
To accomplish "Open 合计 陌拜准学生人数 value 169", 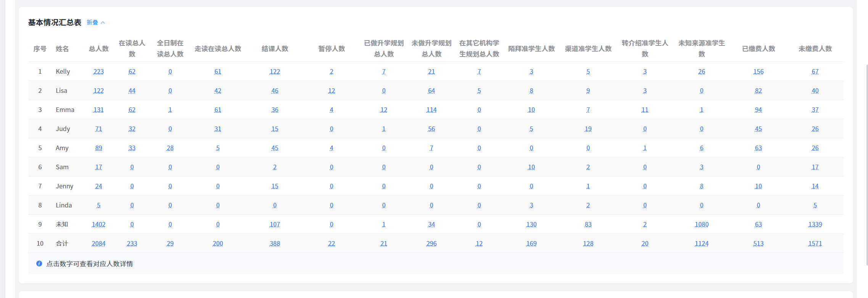I will [x=531, y=243].
